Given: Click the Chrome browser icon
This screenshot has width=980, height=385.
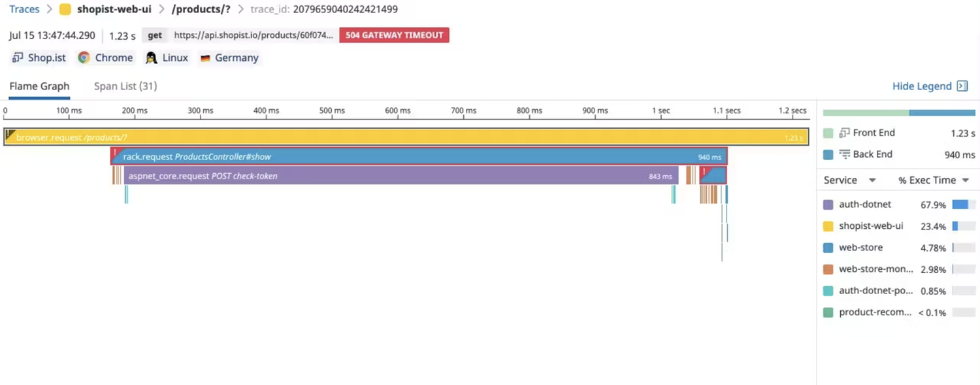Looking at the screenshot, I should [84, 58].
